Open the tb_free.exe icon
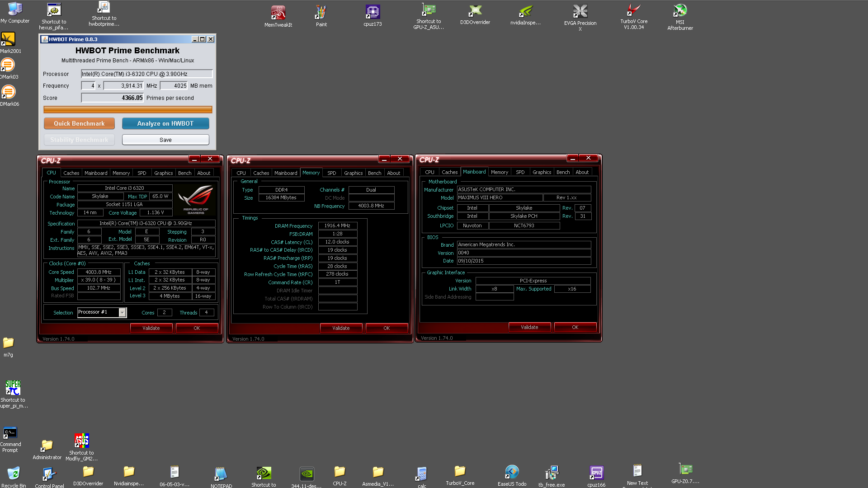Image resolution: width=868 pixels, height=488 pixels. tap(552, 476)
